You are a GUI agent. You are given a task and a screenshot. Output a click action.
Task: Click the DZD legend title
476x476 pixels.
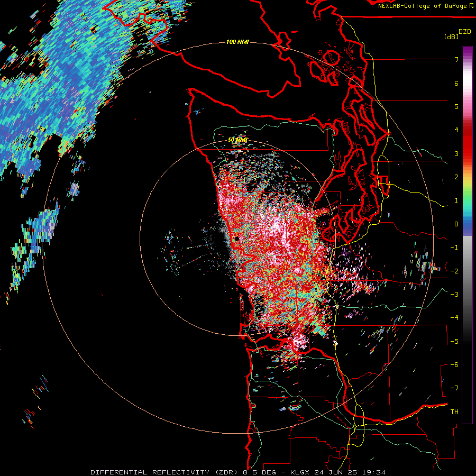pyautogui.click(x=465, y=32)
